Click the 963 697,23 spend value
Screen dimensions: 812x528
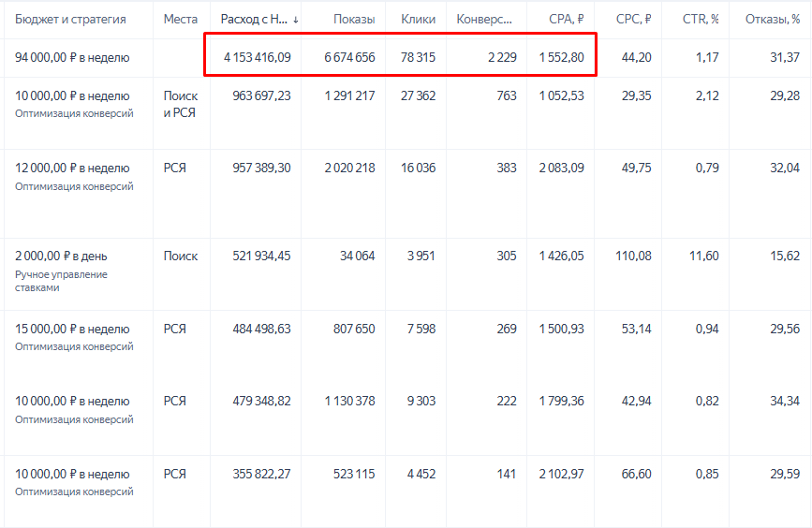pyautogui.click(x=261, y=95)
